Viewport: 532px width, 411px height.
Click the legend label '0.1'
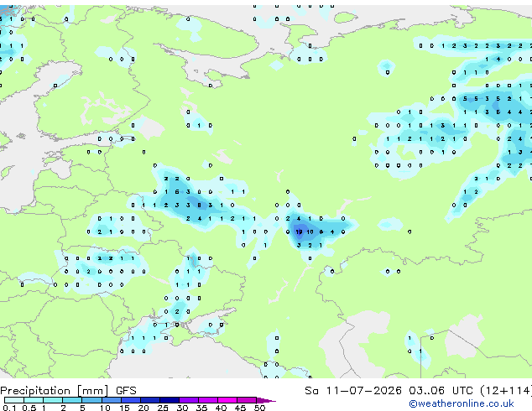point(10,408)
